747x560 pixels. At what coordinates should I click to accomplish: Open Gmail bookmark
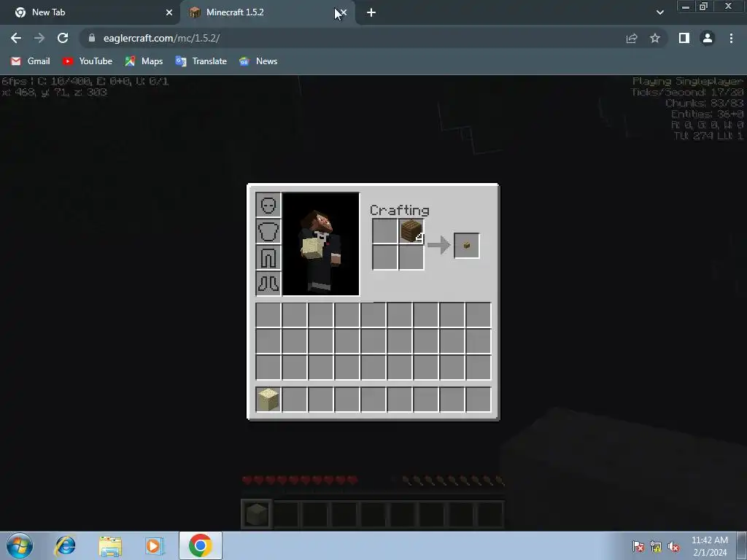30,61
